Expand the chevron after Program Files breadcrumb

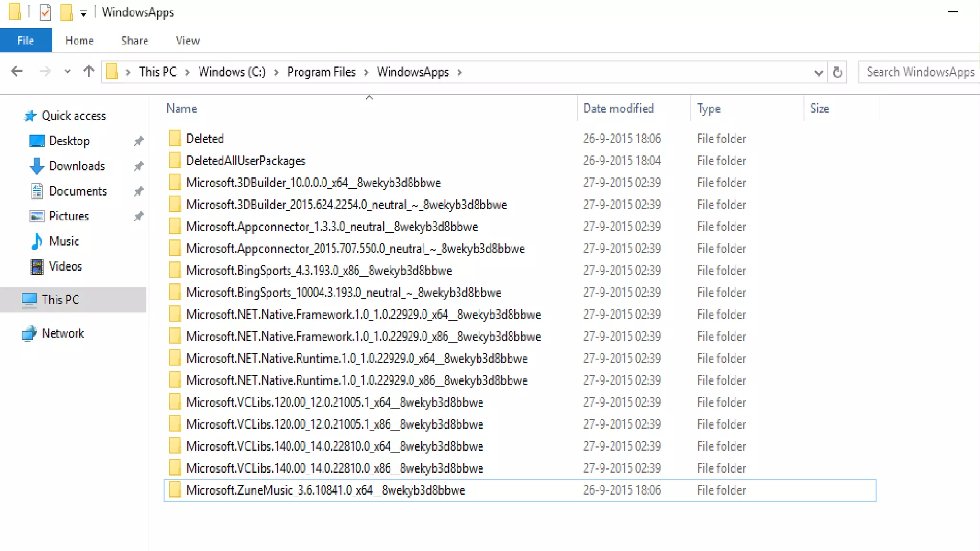click(366, 72)
